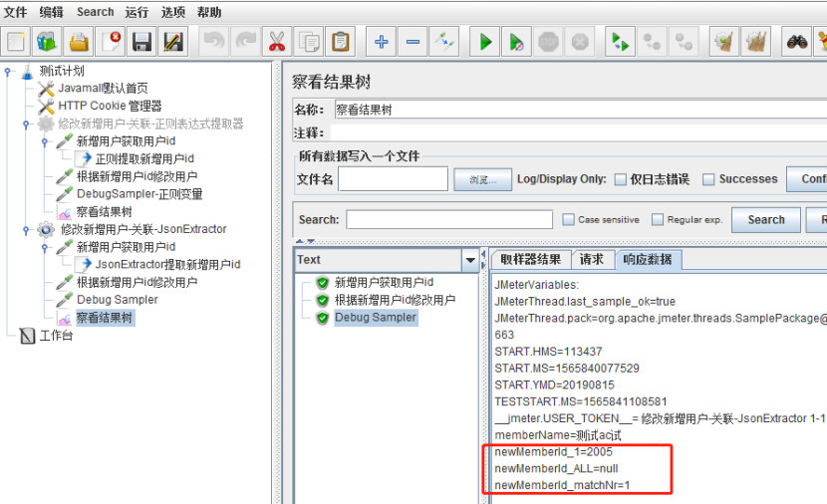This screenshot has height=504, width=827.
Task: Select 新增用户获取用户id result entry
Action: point(384,283)
